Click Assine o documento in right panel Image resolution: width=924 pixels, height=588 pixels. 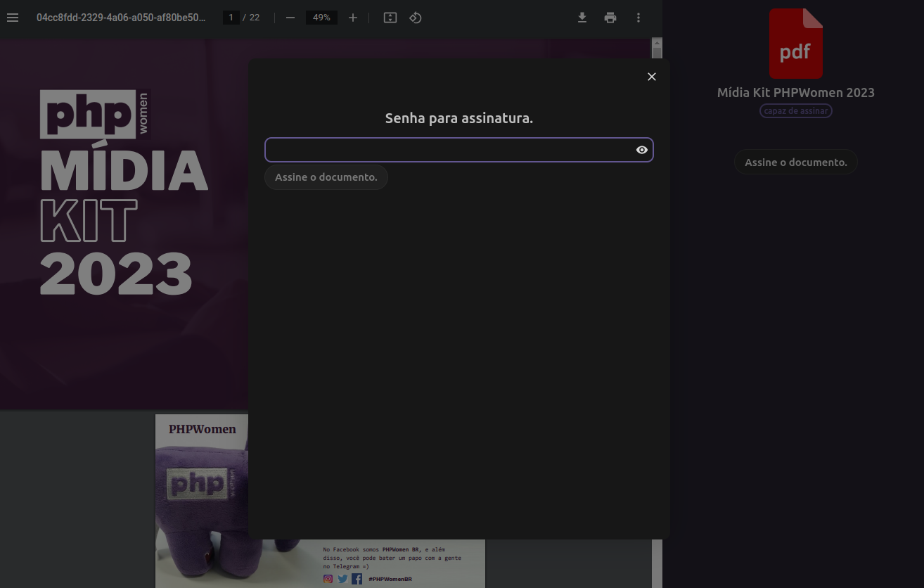[796, 162]
